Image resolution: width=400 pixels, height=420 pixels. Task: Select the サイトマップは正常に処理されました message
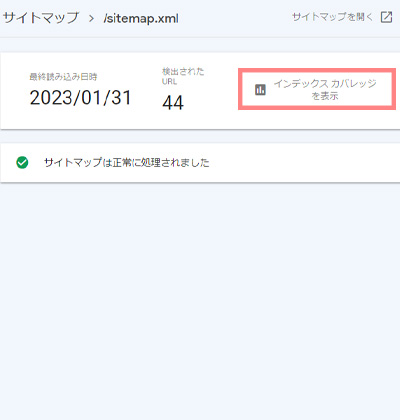click(127, 163)
